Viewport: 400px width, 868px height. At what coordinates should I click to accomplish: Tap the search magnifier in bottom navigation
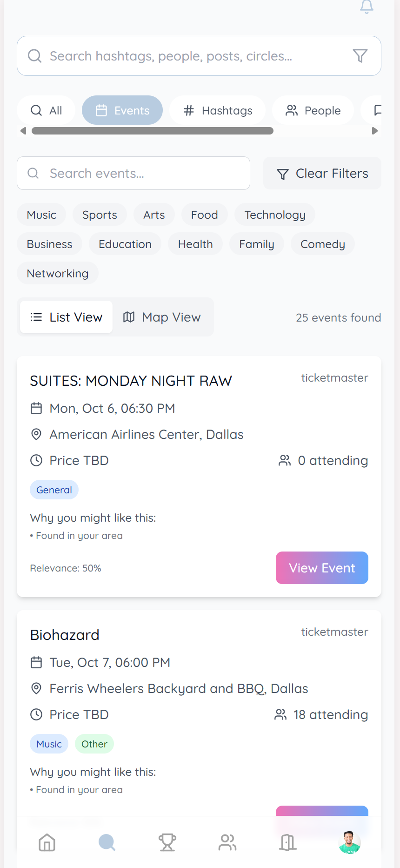tap(107, 842)
